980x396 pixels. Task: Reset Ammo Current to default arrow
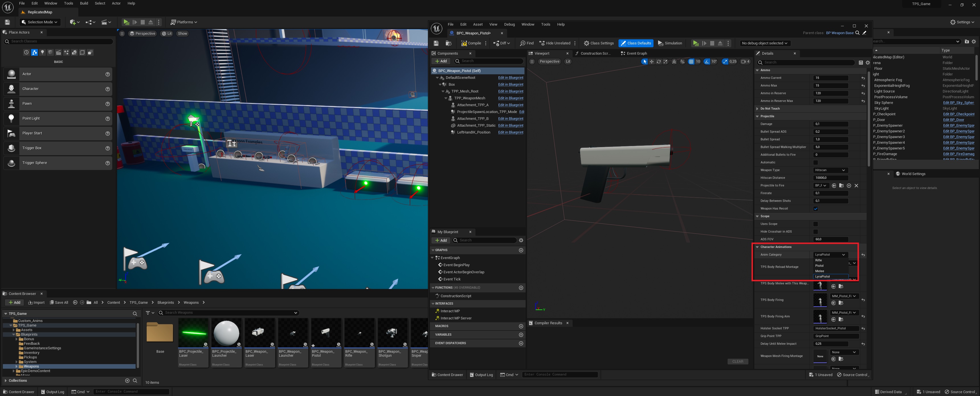[x=863, y=78]
